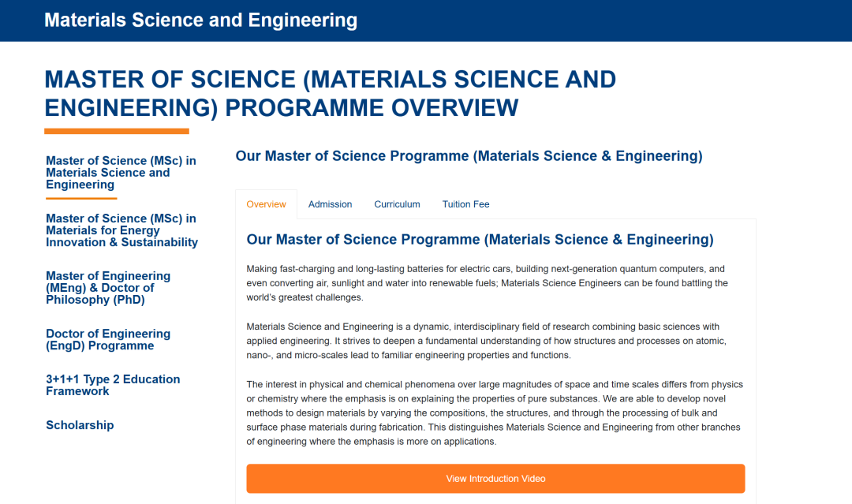Open MSc in Materials Science and Engineering sidebar link
This screenshot has height=504, width=852.
(121, 173)
